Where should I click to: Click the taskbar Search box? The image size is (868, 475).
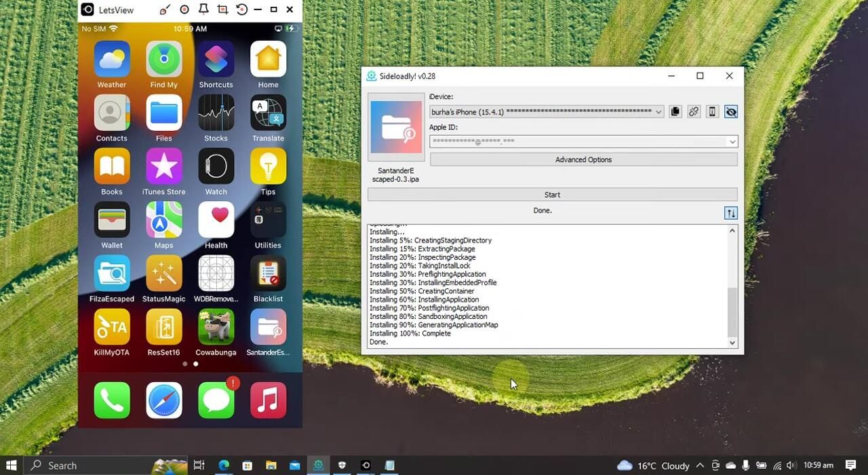(105, 465)
